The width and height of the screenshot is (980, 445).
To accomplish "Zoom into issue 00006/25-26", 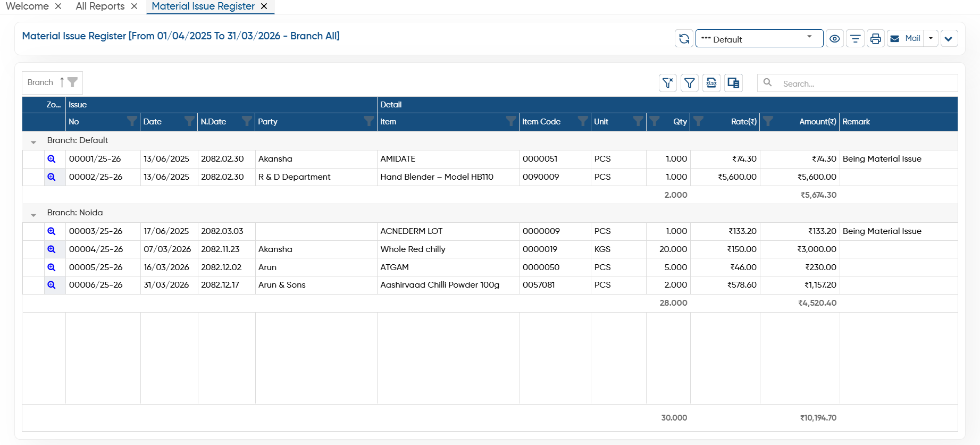I will coord(52,285).
